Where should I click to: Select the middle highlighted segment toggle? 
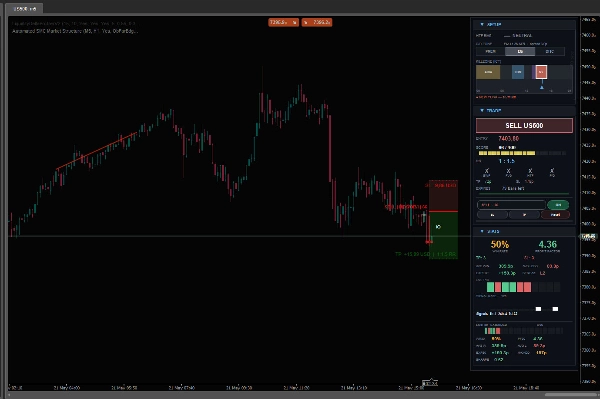520,51
